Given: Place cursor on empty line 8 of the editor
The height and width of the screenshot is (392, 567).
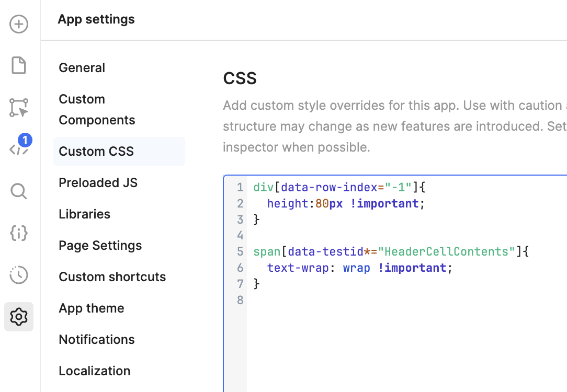Looking at the screenshot, I should [314, 300].
